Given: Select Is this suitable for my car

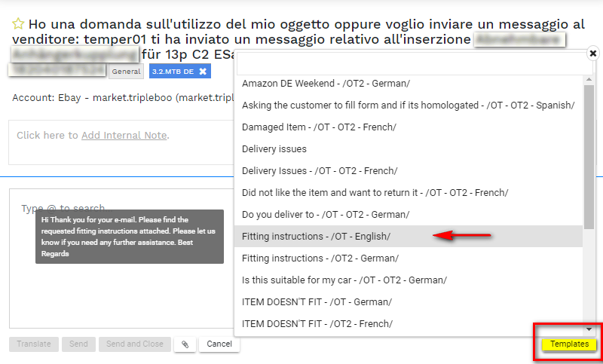Looking at the screenshot, I should [344, 280].
